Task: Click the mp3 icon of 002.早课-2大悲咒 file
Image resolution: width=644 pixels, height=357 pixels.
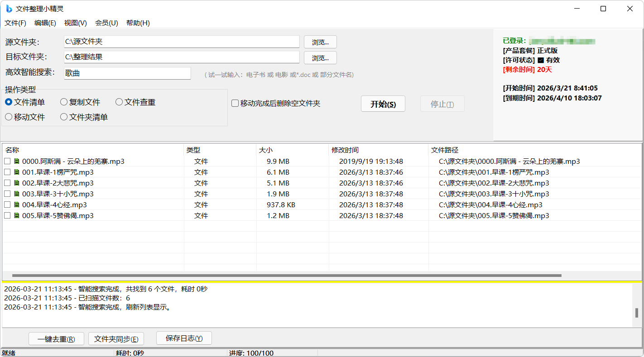Action: click(x=17, y=183)
